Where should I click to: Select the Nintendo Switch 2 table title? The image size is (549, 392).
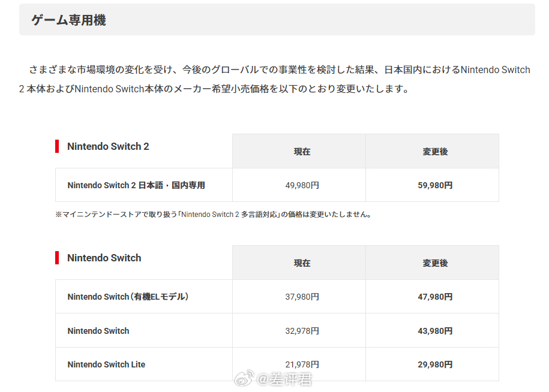(x=108, y=146)
